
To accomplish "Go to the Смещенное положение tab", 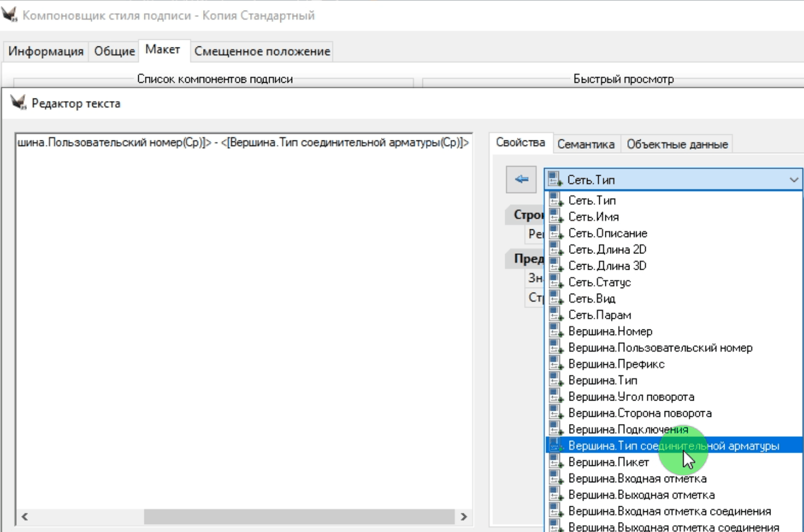I will pyautogui.click(x=262, y=51).
